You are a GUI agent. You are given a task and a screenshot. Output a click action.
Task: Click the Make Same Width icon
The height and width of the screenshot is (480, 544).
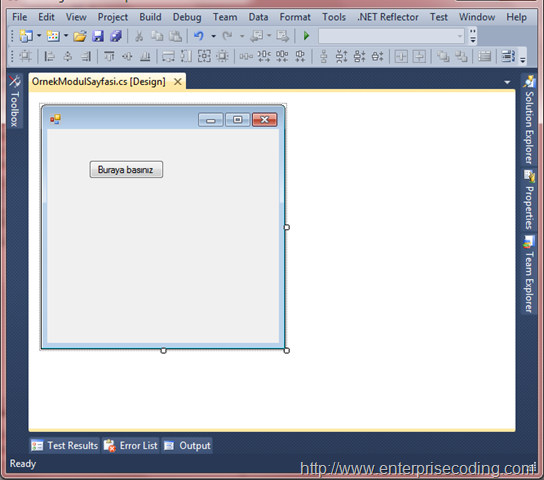[168, 56]
